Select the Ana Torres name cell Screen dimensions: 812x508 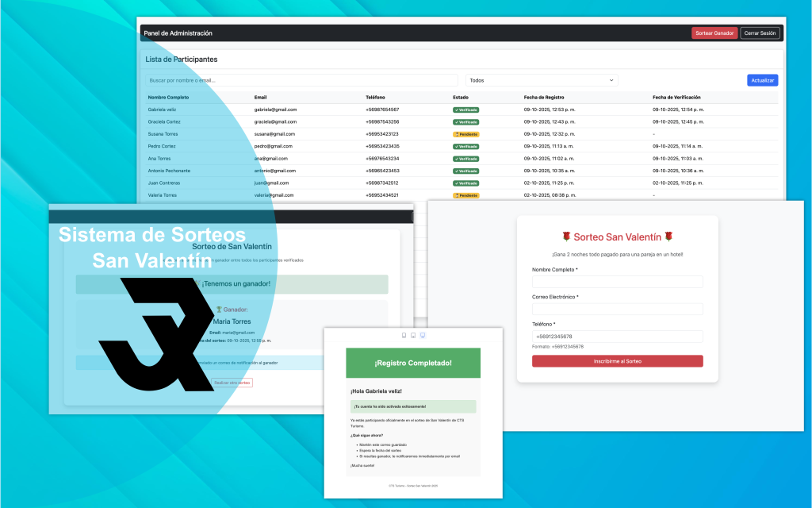point(159,159)
